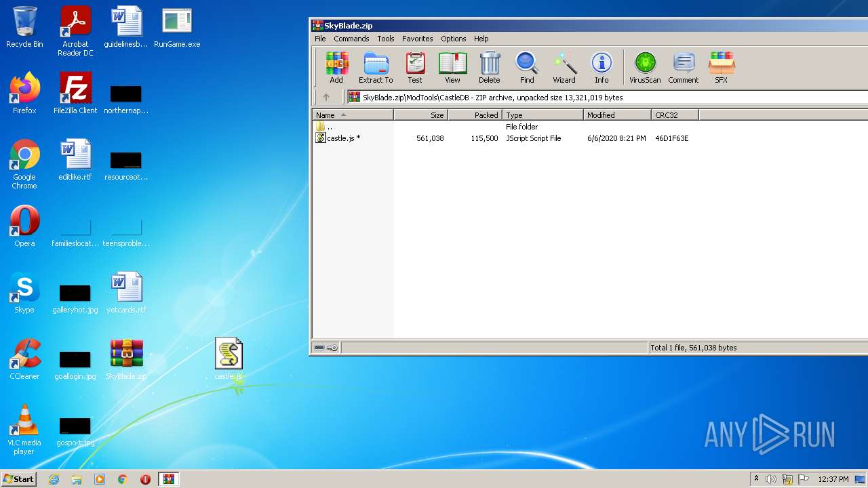Select the CCleaner desktop icon
The height and width of the screenshot is (488, 868).
tap(24, 359)
